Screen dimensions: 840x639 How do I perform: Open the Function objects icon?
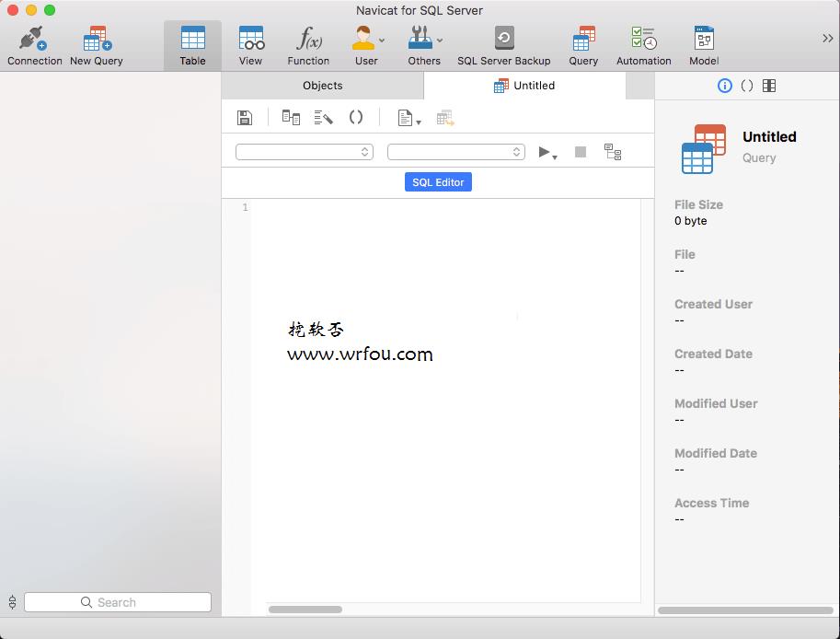click(308, 45)
